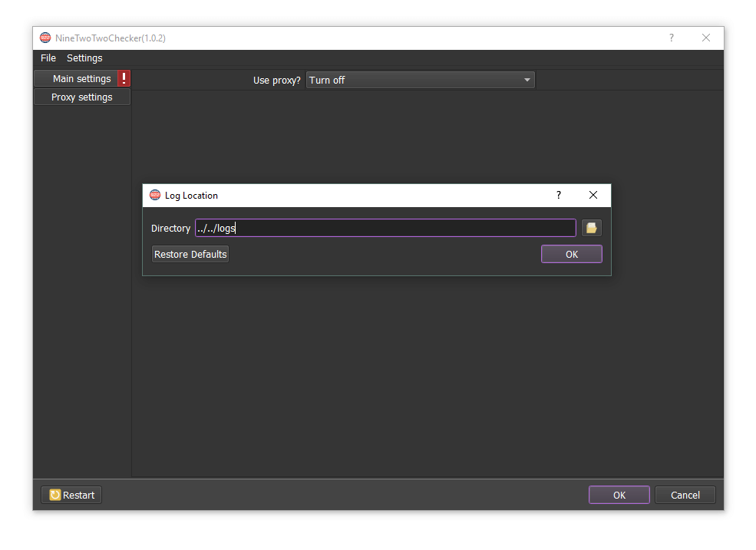This screenshot has width=756, height=550.
Task: Close the NineTwoTwoChecker settings window
Action: pos(705,38)
